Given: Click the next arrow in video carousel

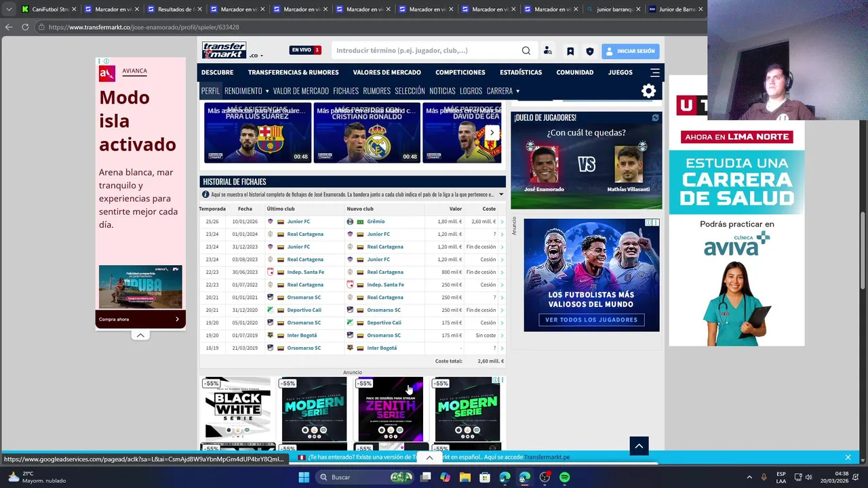Looking at the screenshot, I should pos(492,133).
